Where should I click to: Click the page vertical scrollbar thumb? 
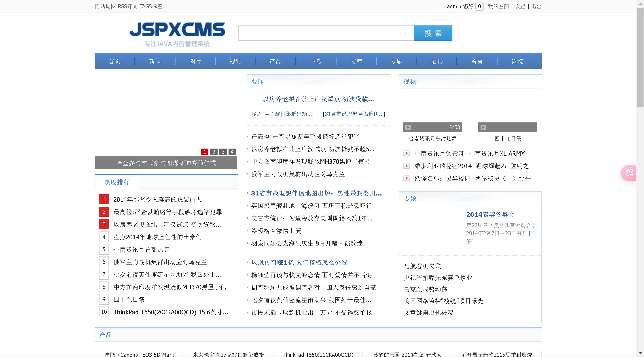tap(640, 57)
